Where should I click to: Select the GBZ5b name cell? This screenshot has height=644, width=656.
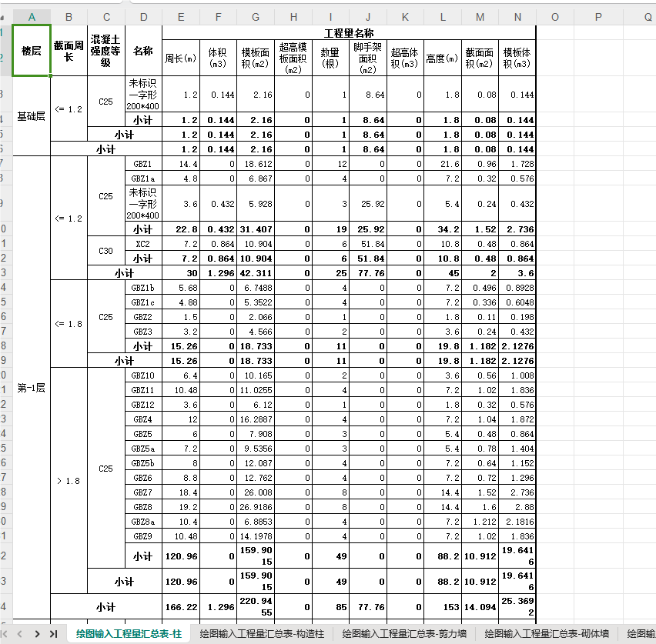143,463
